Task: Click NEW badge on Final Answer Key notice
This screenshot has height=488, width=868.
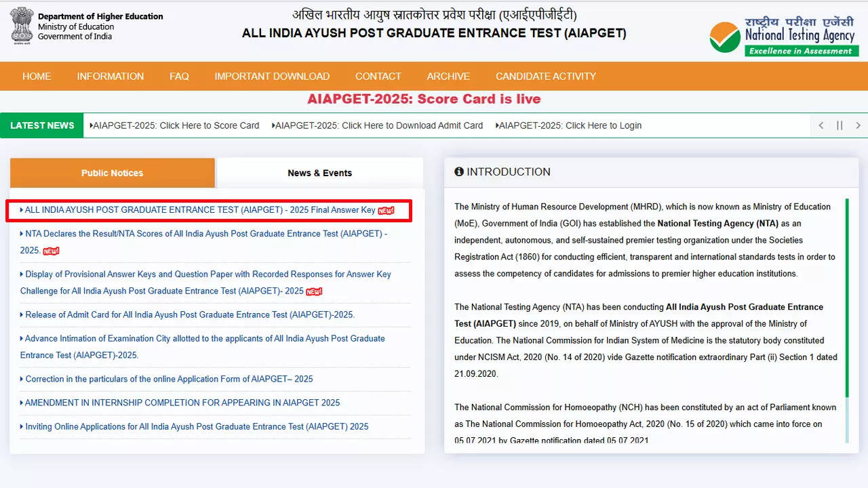Action: (x=386, y=210)
